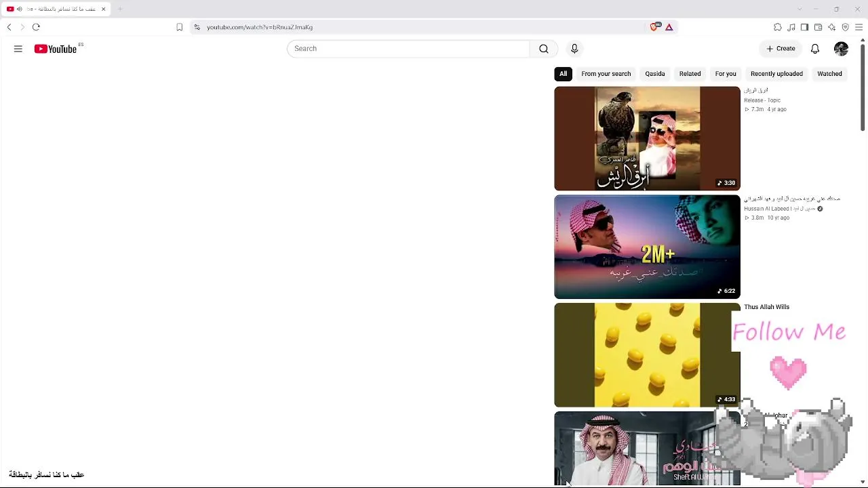The image size is (868, 488).
Task: Go back to the previous page
Action: click(9, 27)
